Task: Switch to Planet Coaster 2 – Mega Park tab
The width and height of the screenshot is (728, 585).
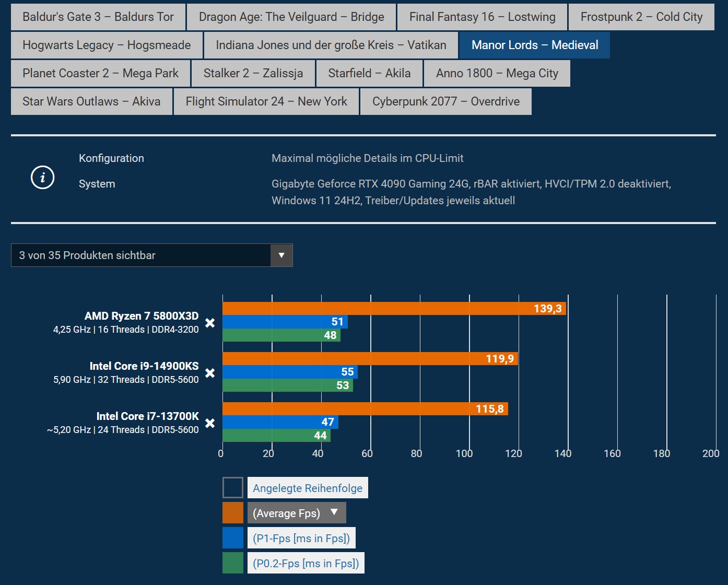Action: pos(100,73)
